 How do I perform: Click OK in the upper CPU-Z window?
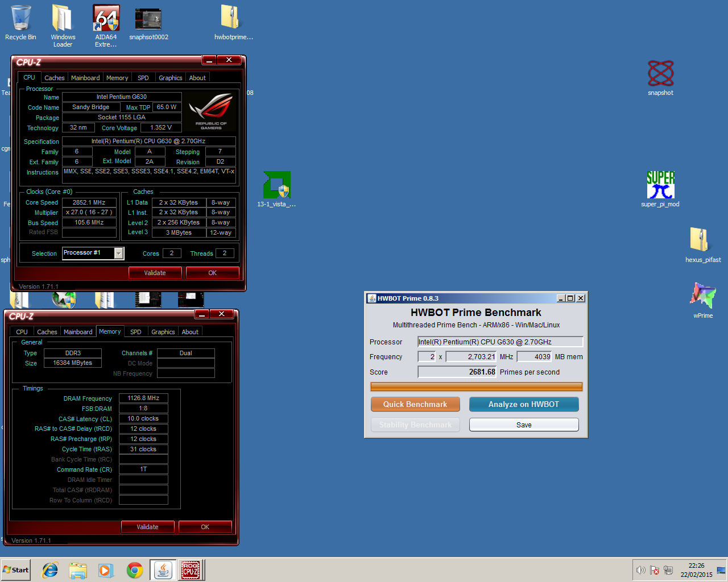coord(213,273)
